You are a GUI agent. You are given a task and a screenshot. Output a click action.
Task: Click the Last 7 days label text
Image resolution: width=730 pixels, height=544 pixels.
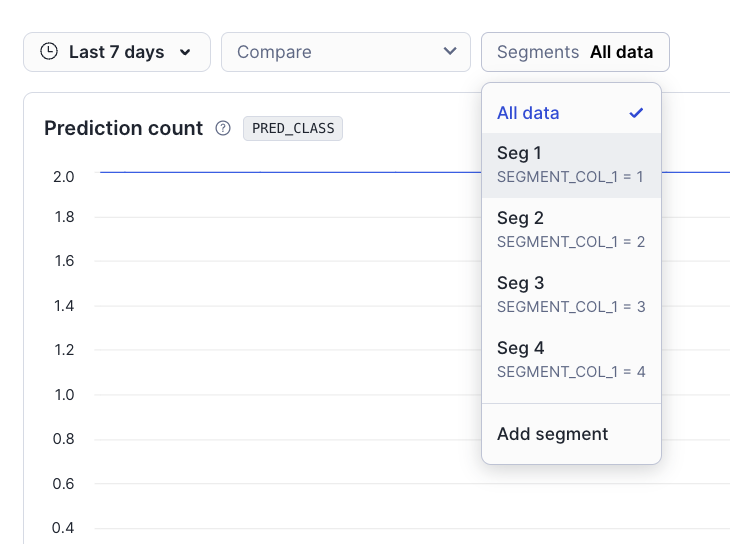[116, 52]
